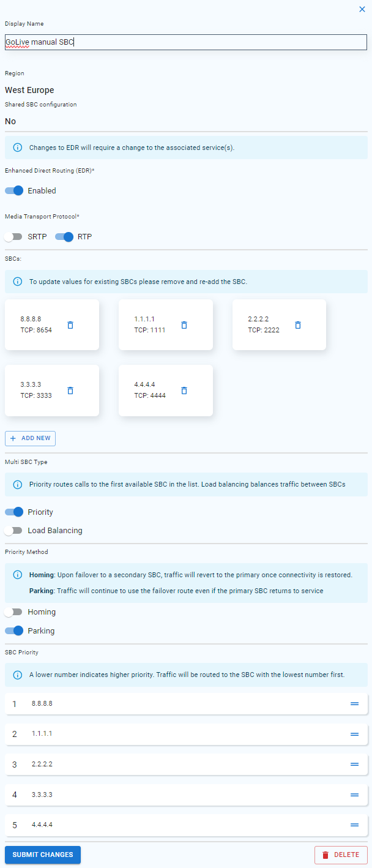Select the 2.2.2.2 TCP 2222 card

pos(279,324)
